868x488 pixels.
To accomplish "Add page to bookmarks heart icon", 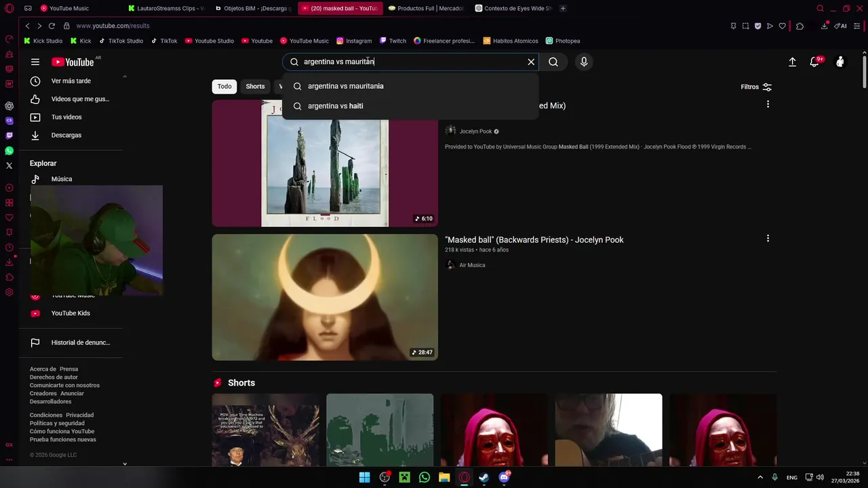I will click(x=782, y=26).
